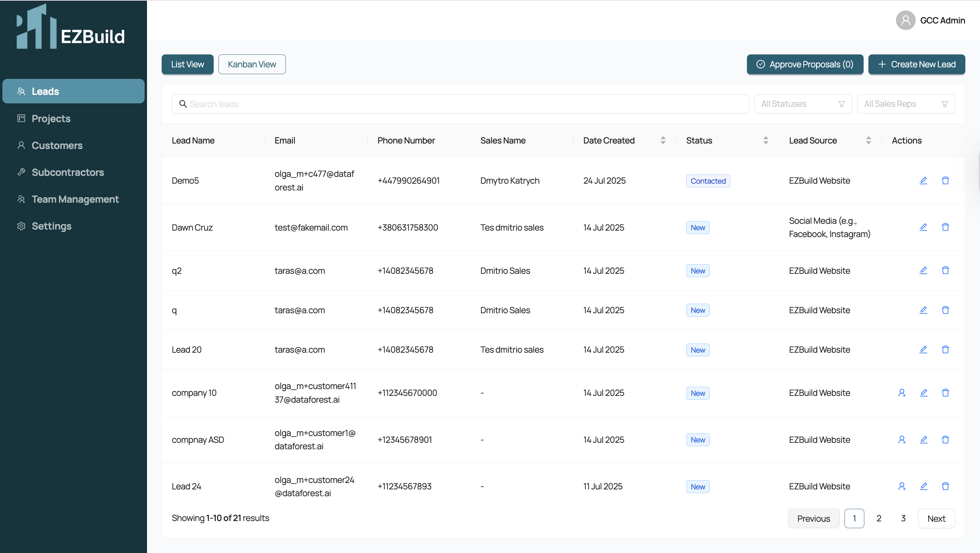Image resolution: width=980 pixels, height=553 pixels.
Task: Go to Previous page
Action: [x=814, y=518]
